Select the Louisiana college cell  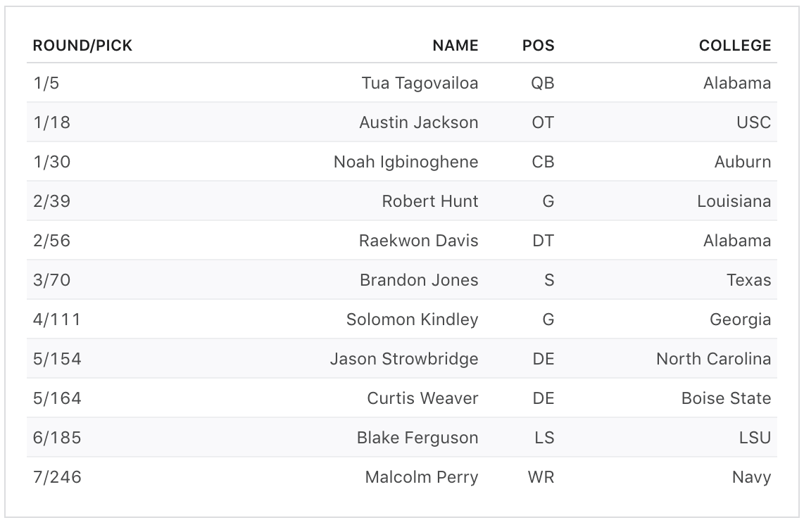coord(734,201)
